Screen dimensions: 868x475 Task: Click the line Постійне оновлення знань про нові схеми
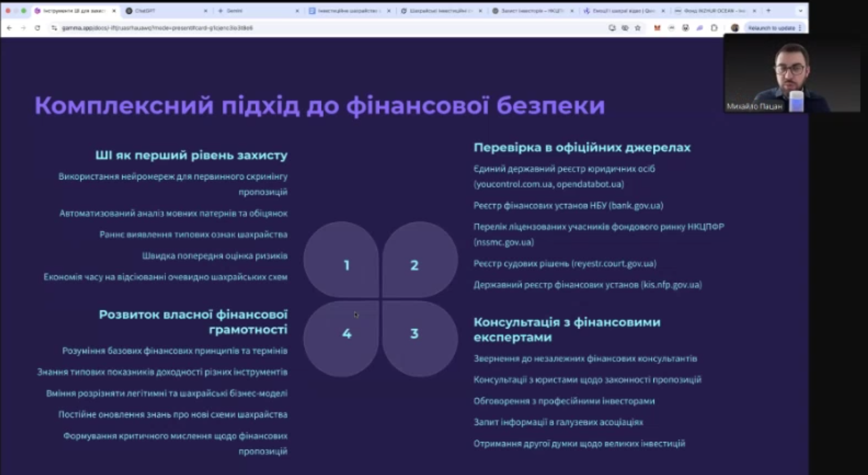[173, 414]
